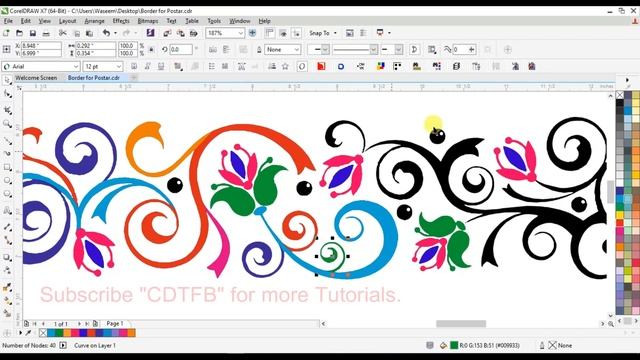Open the undo history dropdown arrow
640x360 pixels.
(x=115, y=33)
